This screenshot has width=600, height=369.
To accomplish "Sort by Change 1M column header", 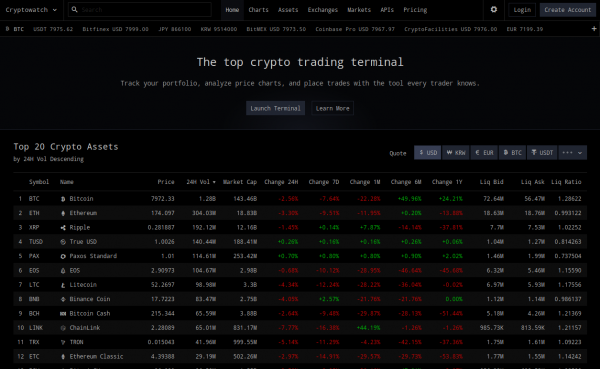I will (x=365, y=182).
